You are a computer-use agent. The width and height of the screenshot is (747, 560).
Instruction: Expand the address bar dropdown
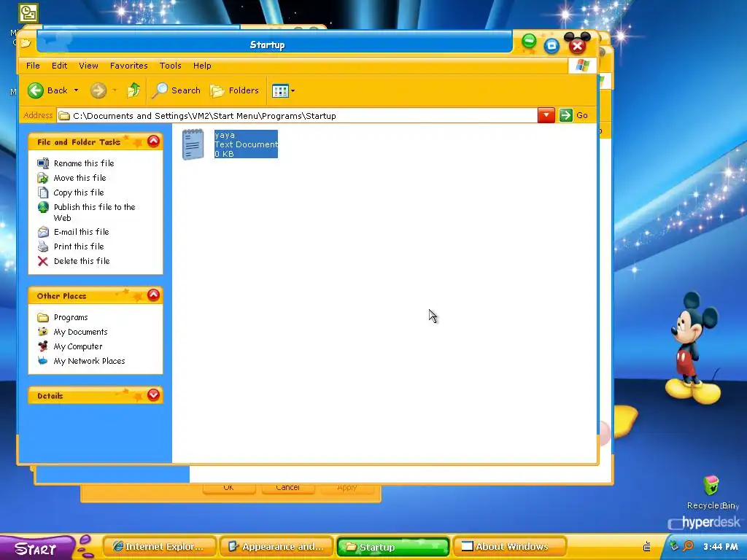click(546, 115)
